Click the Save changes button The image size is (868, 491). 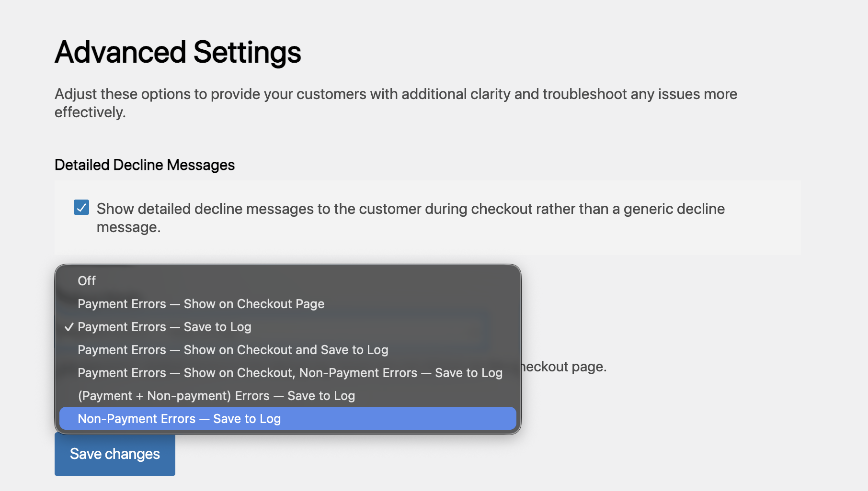click(115, 454)
